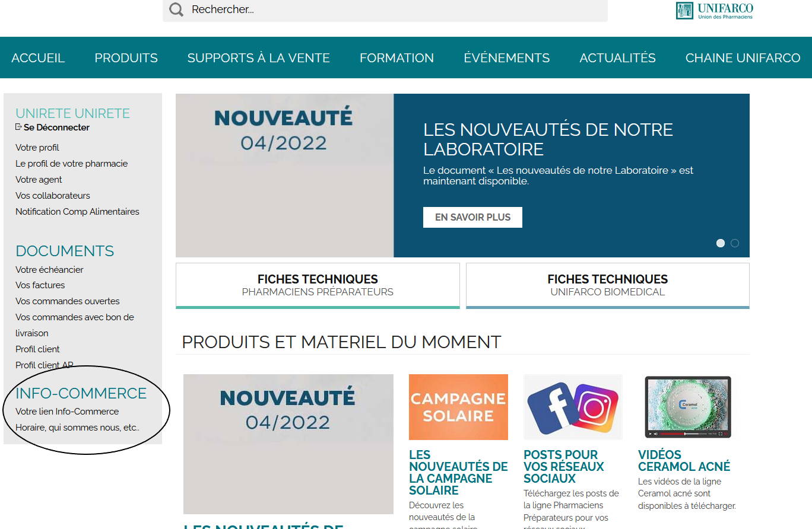
Task: Open the Profil client link
Action: tap(37, 349)
